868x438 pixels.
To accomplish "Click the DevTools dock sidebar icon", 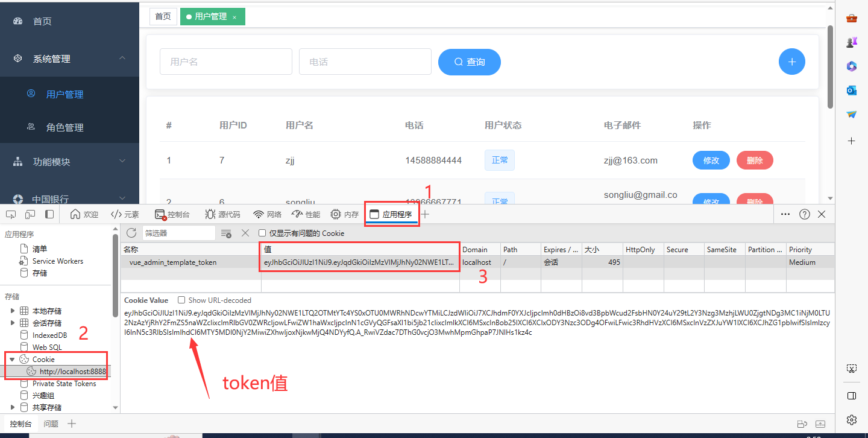I will (x=49, y=214).
